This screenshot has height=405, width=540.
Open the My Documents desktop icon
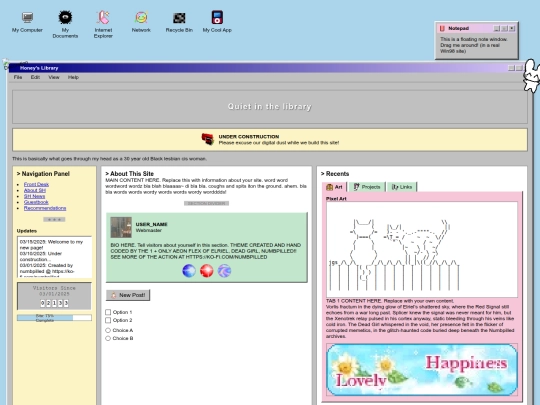65,24
